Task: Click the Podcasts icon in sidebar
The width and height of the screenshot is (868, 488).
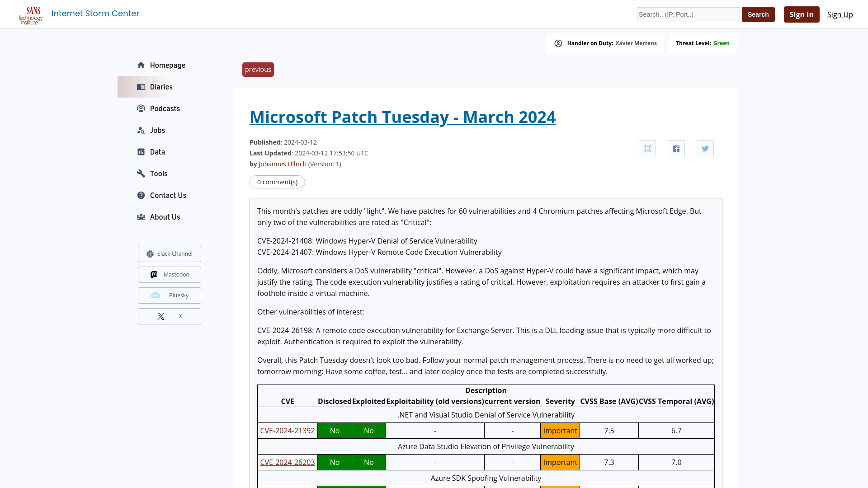Action: click(141, 108)
